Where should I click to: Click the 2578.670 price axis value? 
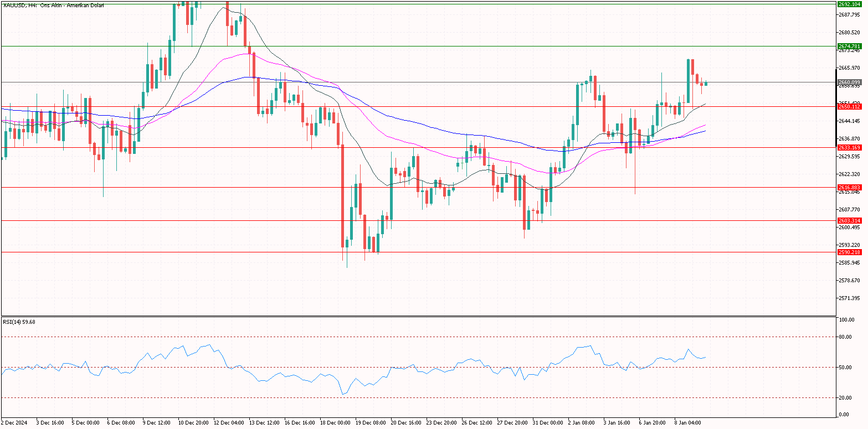point(849,281)
